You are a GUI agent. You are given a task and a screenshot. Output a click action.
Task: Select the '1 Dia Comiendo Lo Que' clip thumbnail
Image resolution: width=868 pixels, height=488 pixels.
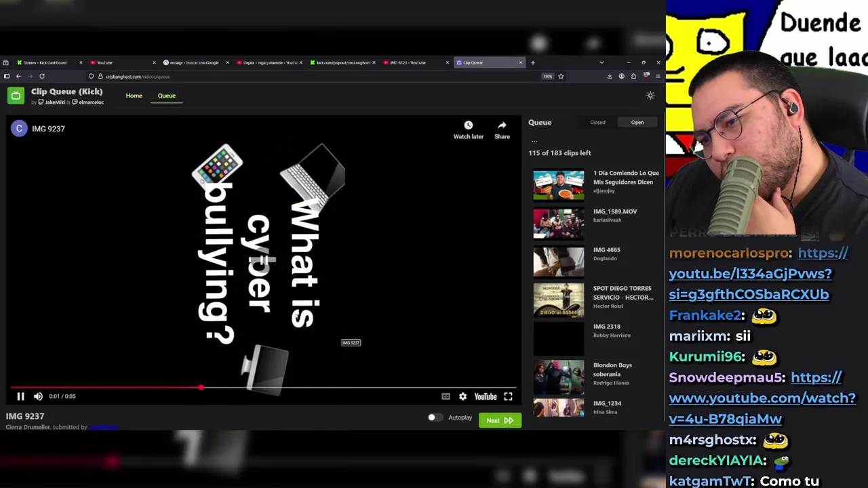coord(559,184)
